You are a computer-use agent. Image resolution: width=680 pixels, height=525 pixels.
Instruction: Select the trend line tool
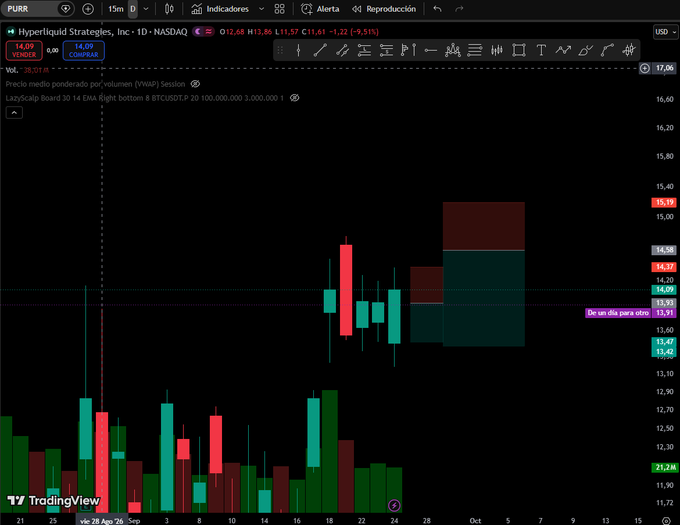click(320, 50)
